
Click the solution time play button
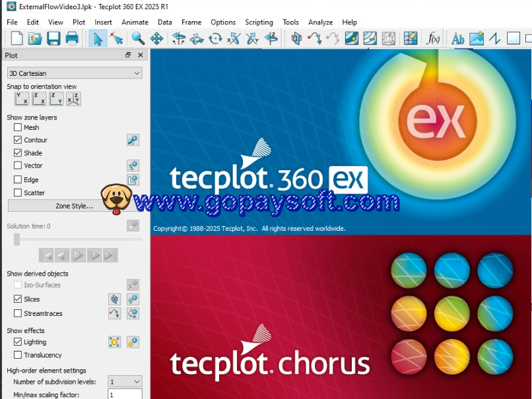79,255
